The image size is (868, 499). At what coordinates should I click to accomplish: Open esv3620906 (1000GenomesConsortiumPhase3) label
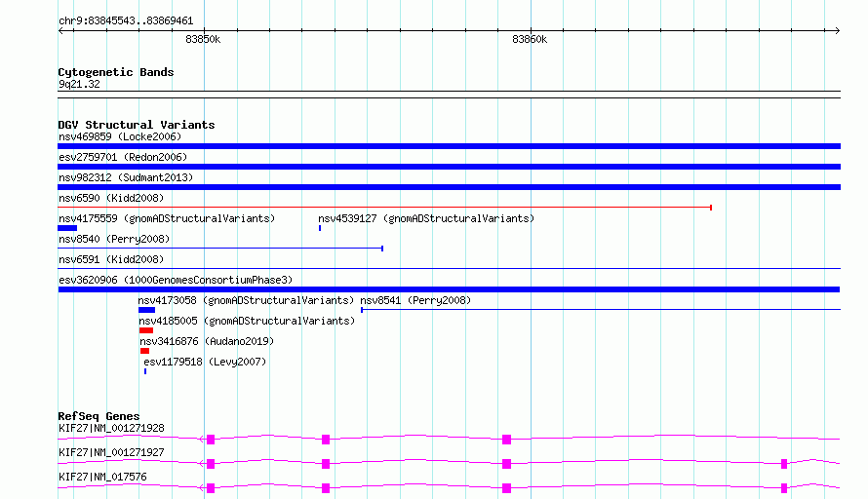pyautogui.click(x=176, y=280)
